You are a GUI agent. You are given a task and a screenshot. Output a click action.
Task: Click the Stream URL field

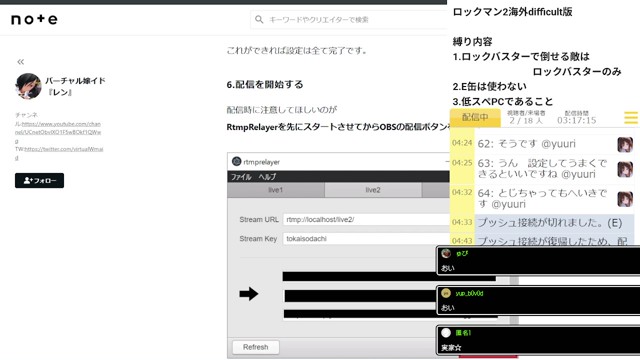click(x=366, y=220)
